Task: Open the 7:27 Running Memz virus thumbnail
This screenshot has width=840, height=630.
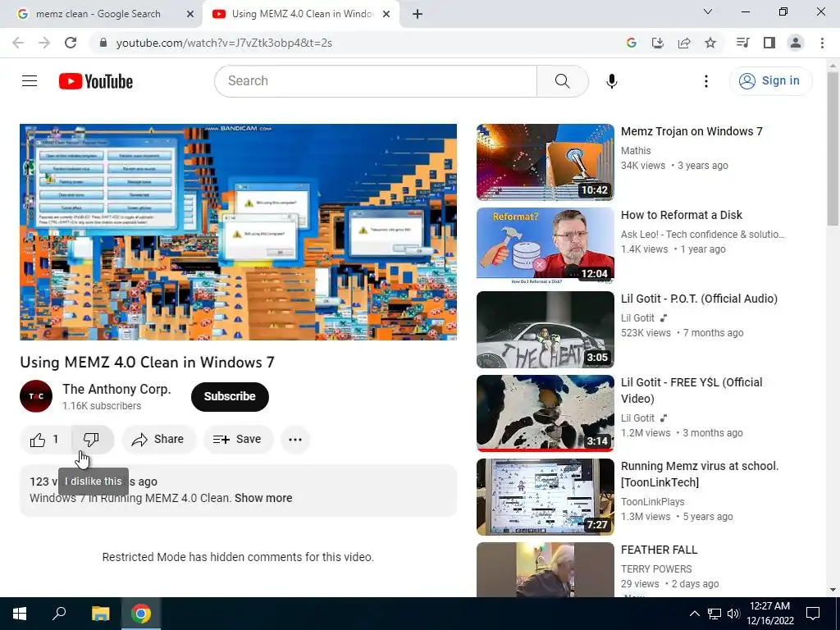Action: [546, 496]
